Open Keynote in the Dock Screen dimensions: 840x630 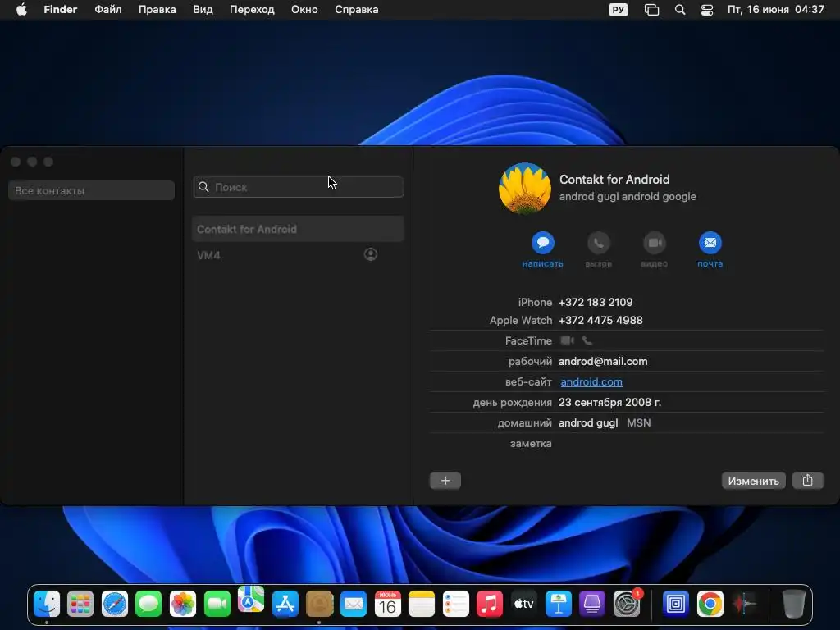tap(558, 604)
